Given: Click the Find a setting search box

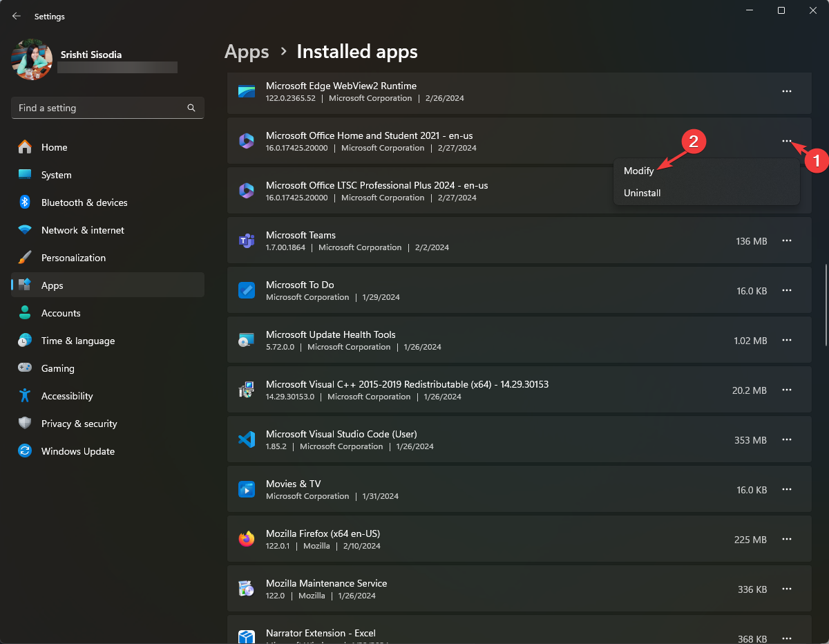Looking at the screenshot, I should tap(108, 108).
